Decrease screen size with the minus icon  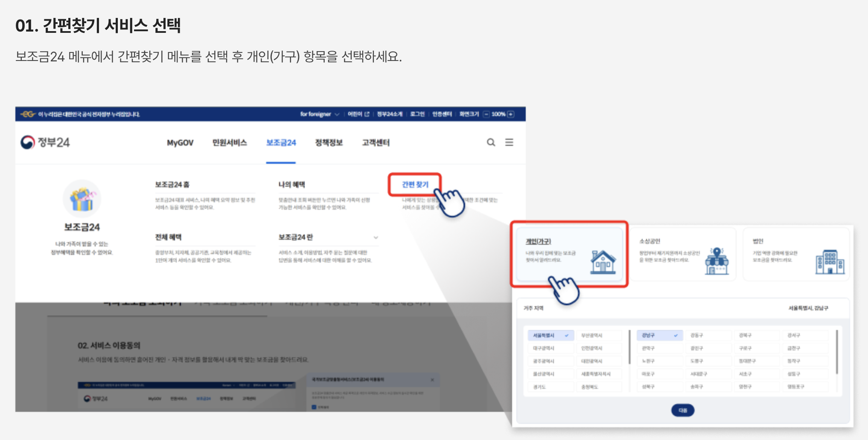tap(486, 114)
